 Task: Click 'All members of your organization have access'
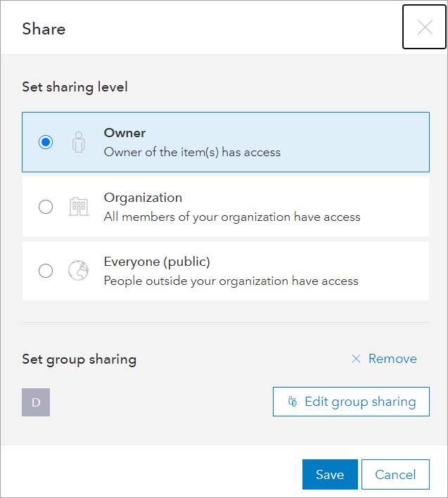point(232,217)
